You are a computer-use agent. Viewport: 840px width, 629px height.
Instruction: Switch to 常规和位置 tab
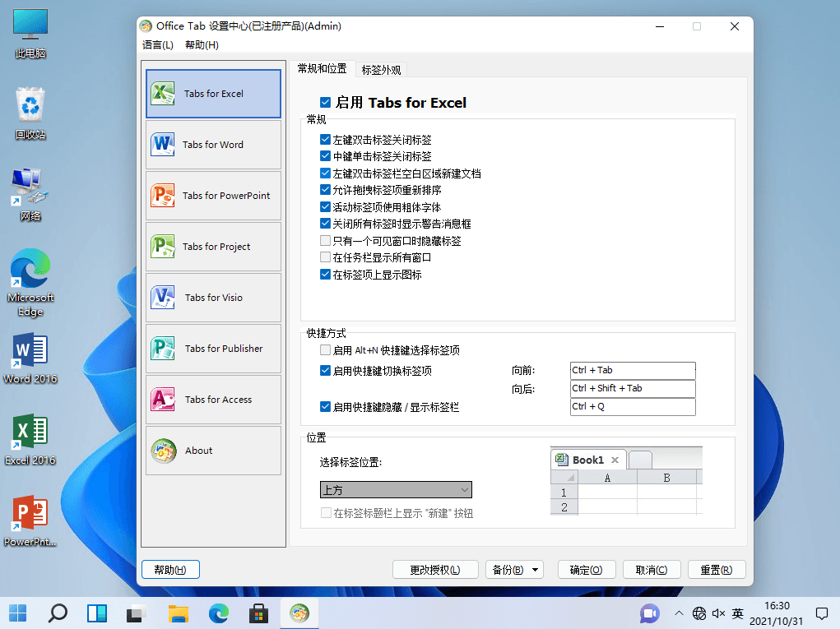point(322,68)
